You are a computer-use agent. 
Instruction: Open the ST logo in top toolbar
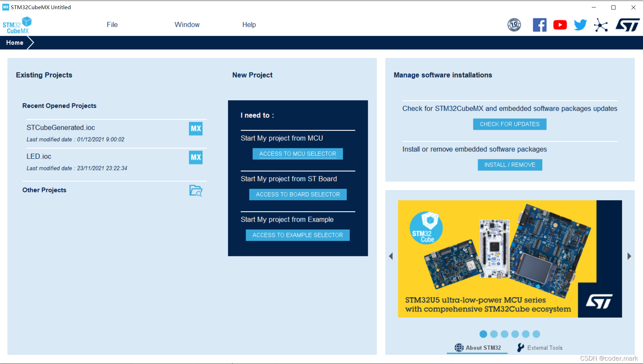coord(628,25)
